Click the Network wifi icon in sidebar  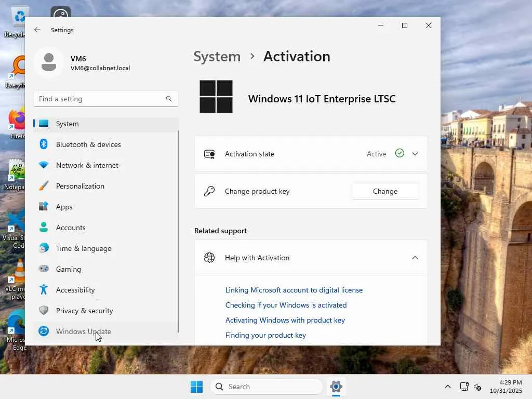click(x=44, y=165)
